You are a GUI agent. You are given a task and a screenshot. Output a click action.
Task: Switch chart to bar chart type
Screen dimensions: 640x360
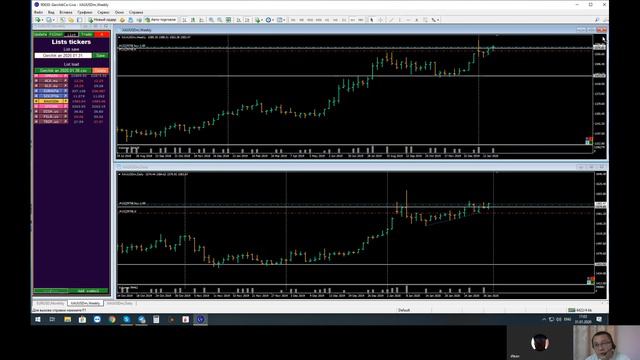coord(184,20)
